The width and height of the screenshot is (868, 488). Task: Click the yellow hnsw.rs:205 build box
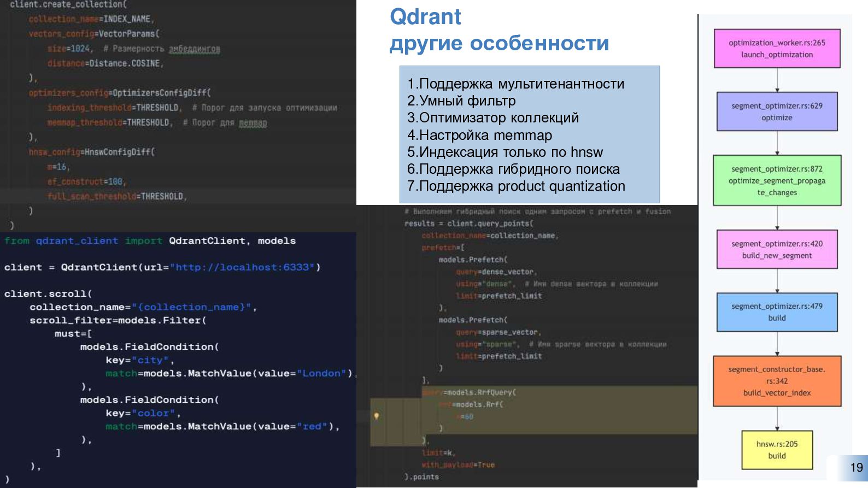click(777, 450)
